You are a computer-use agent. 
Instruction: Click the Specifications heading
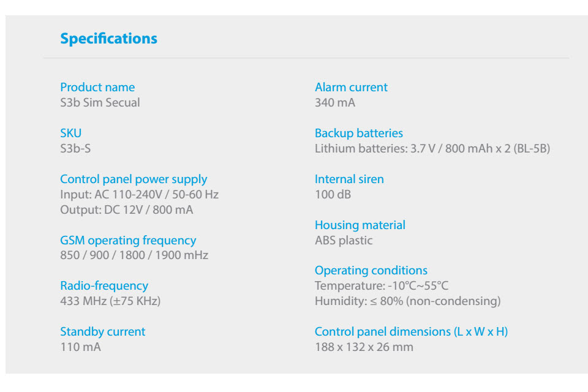[x=109, y=39]
